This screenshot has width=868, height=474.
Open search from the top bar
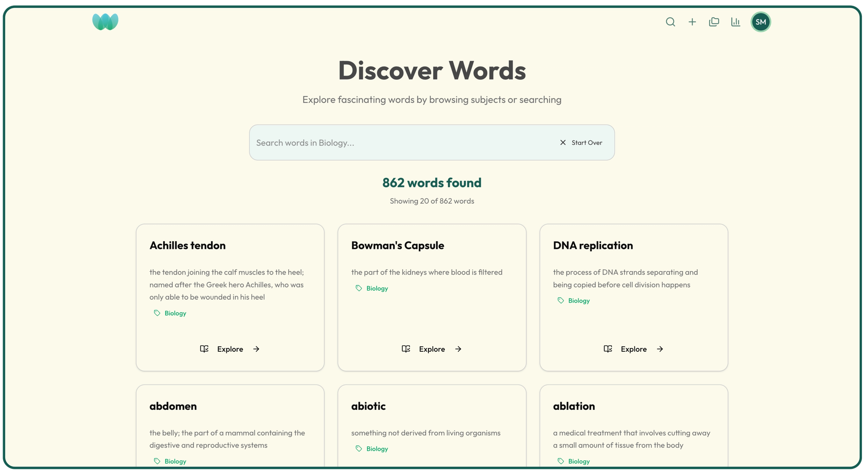671,22
